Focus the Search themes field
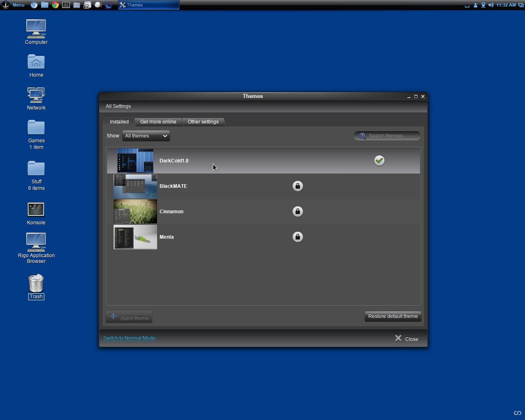 click(387, 136)
